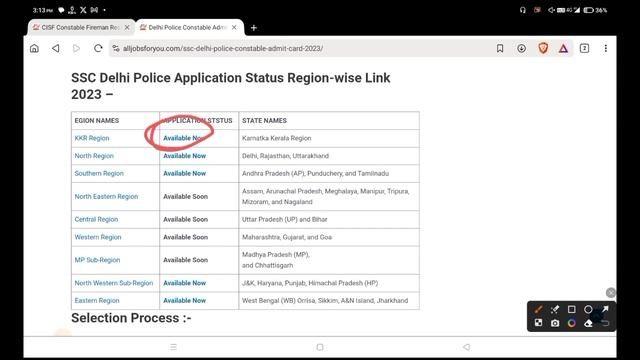The height and width of the screenshot is (360, 640).
Task: Open the Western Region link
Action: point(98,237)
